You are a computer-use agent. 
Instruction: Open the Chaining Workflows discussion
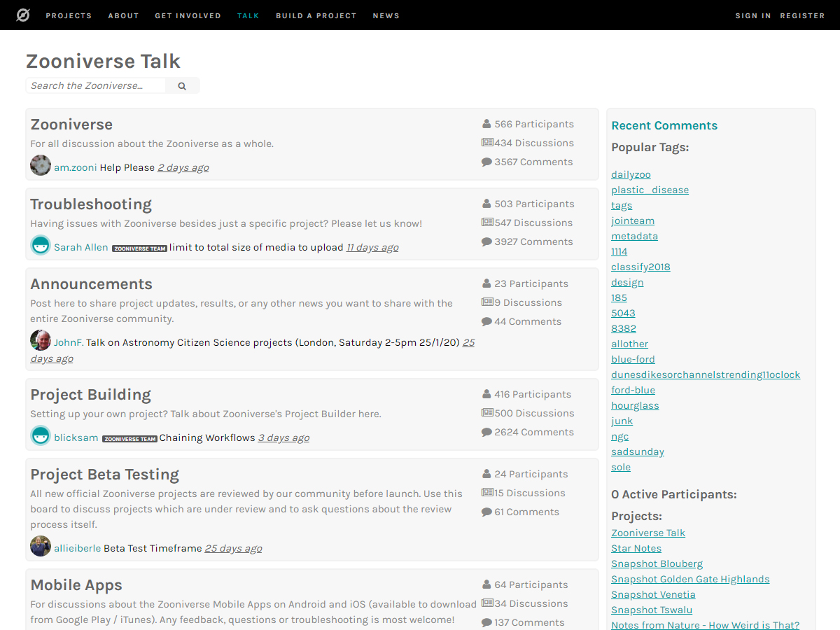[207, 437]
